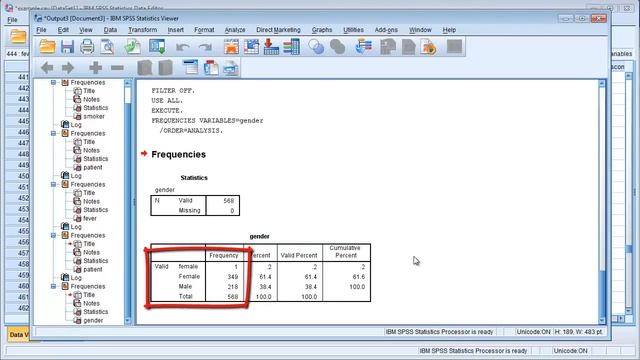
Task: Open the Graphs menu
Action: coord(322,30)
